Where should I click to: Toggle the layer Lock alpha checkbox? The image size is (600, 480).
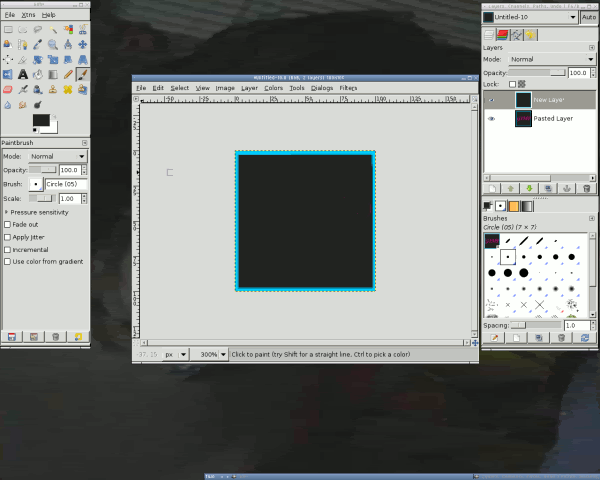pyautogui.click(x=512, y=84)
